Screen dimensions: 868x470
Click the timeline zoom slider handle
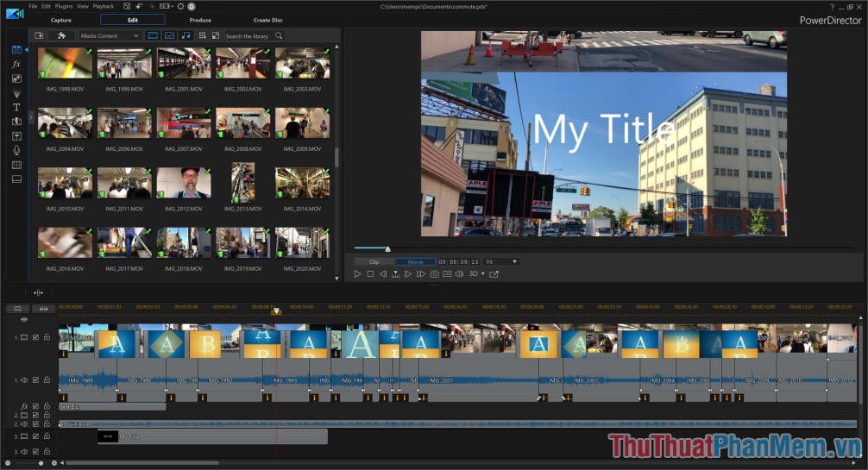coord(41,463)
